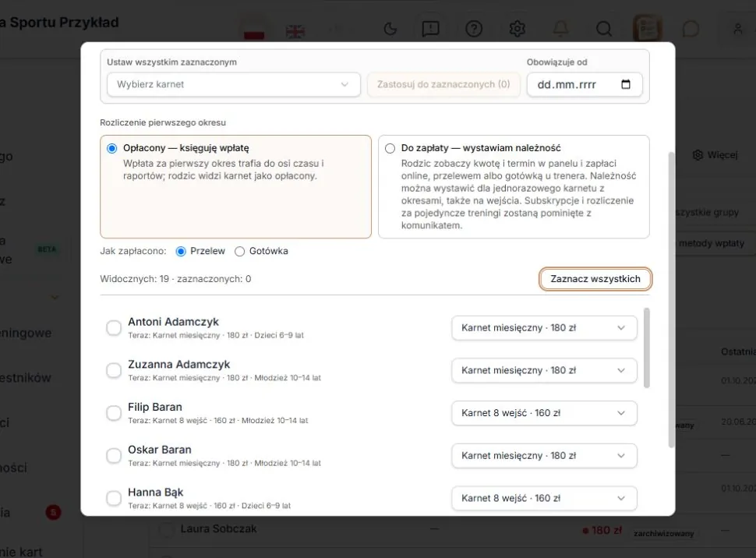Open karnet dropdown for Zuzanna Adamczyk
Screen dimensions: 756x558
544,370
